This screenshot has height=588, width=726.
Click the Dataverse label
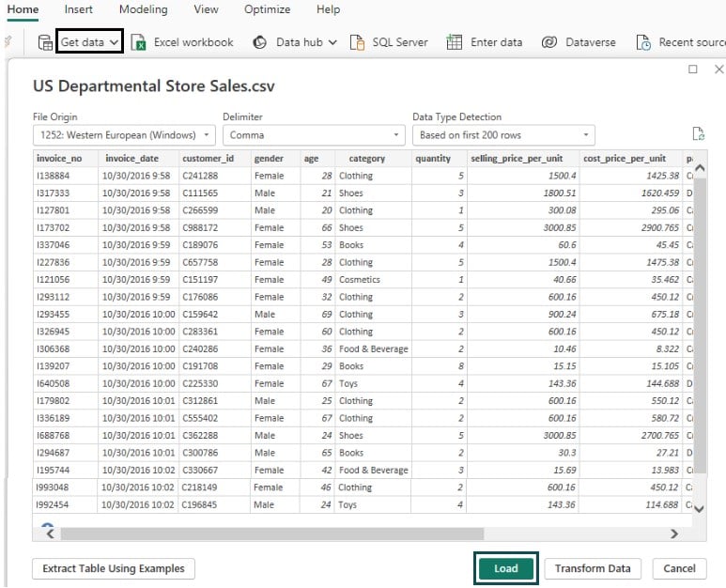point(591,42)
